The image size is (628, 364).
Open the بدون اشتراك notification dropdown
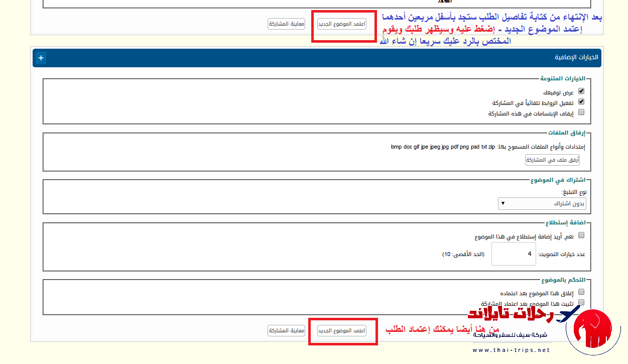[x=542, y=203]
